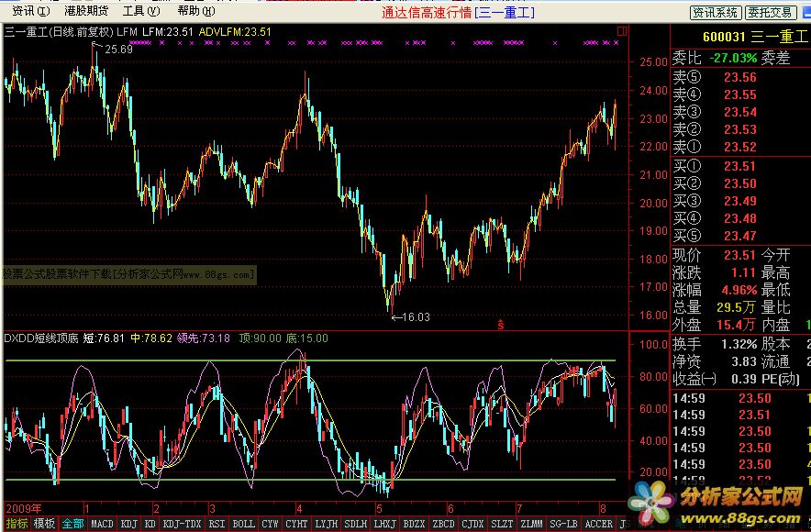Image resolution: width=811 pixels, height=532 pixels.
Task: Click the 涨幅 4.96% value
Action: 739,290
